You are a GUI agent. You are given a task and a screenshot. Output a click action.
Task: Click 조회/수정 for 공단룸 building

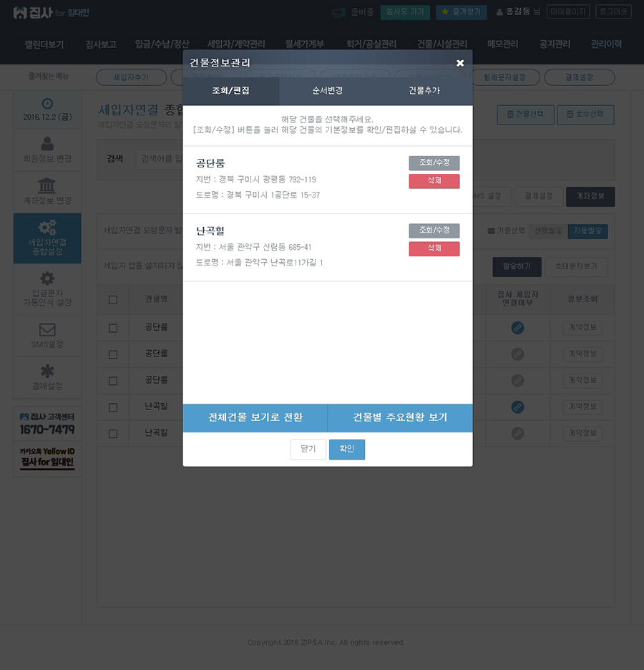(x=434, y=162)
